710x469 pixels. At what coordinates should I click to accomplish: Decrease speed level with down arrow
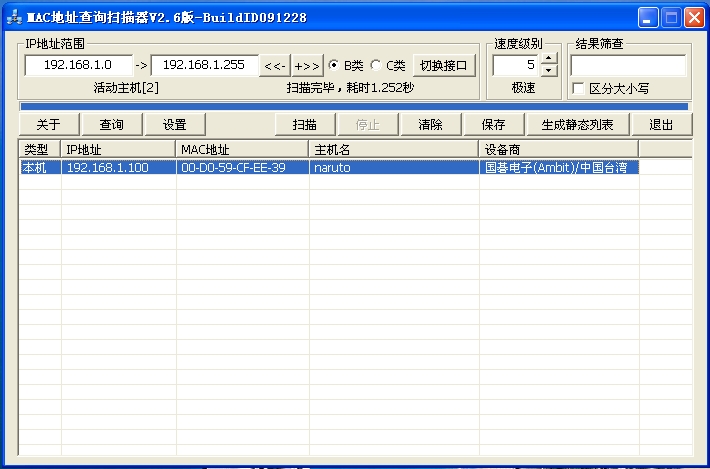point(549,71)
